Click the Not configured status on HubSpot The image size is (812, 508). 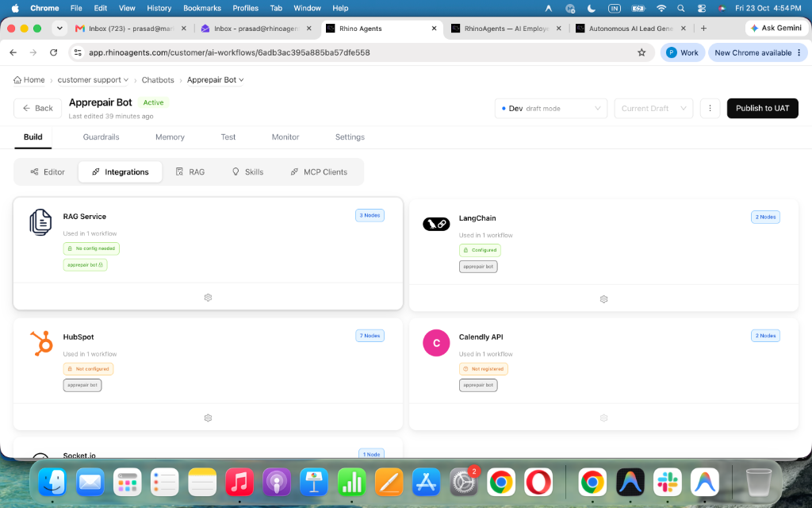coord(88,369)
